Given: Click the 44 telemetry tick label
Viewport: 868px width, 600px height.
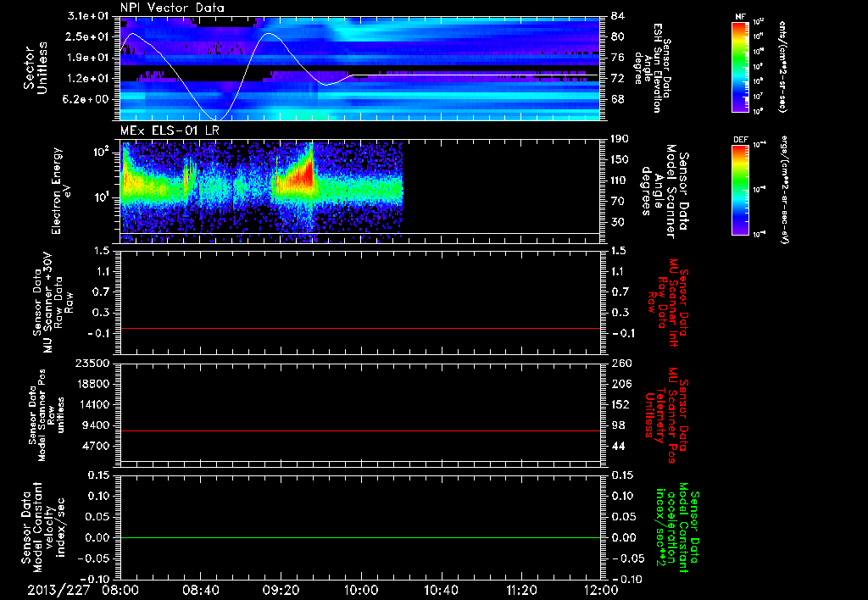Looking at the screenshot, I should [618, 446].
